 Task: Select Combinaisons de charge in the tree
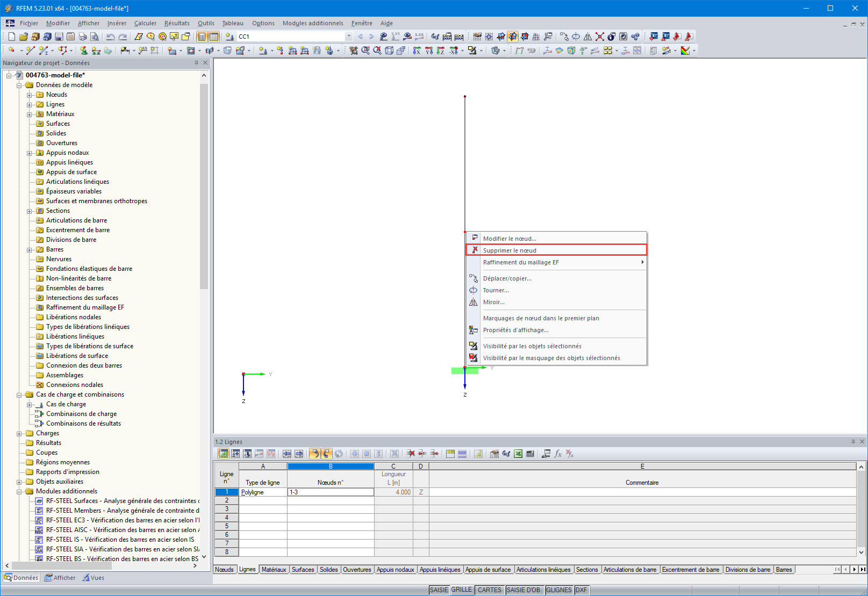click(x=81, y=414)
